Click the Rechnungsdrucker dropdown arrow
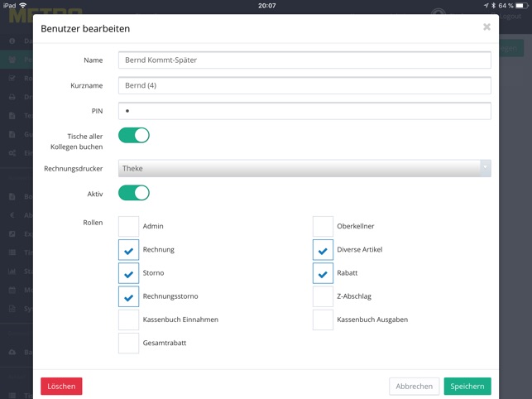532x399 pixels. (x=485, y=168)
